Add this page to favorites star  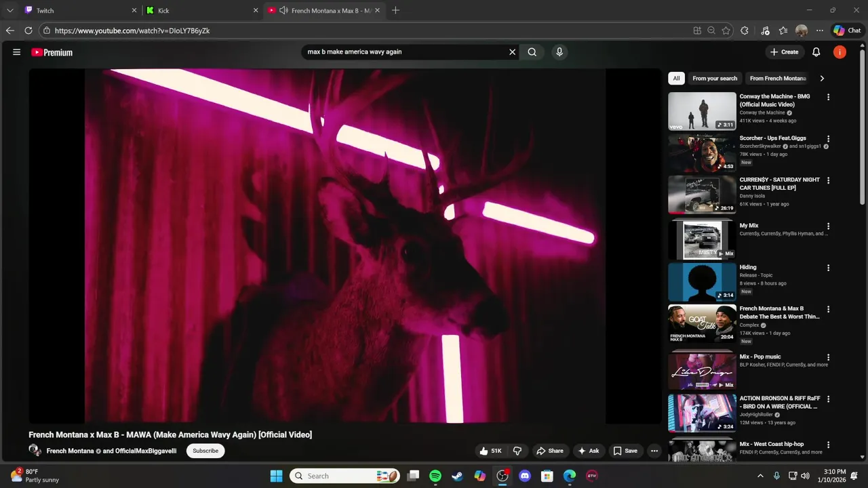pos(726,30)
